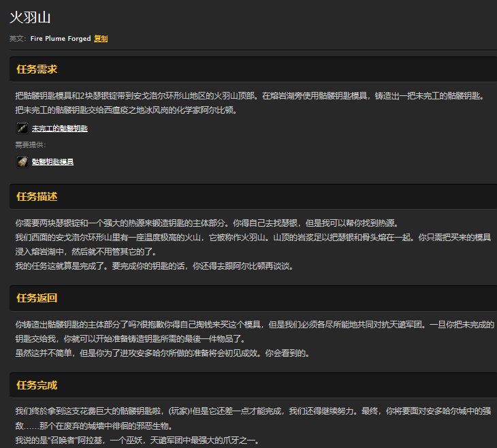Click 复制 to copy the English name
The height and width of the screenshot is (448, 497).
pyautogui.click(x=101, y=39)
